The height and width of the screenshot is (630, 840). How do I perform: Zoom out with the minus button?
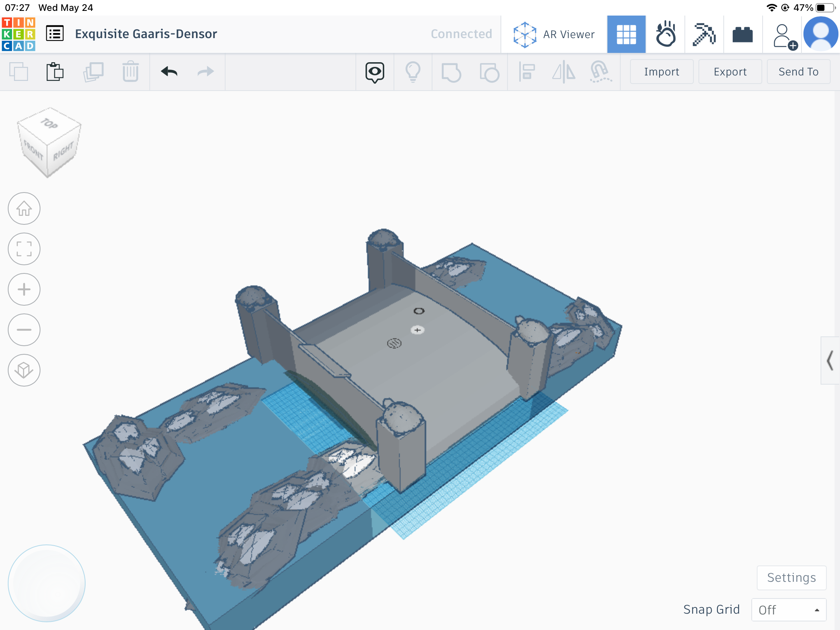pos(24,330)
